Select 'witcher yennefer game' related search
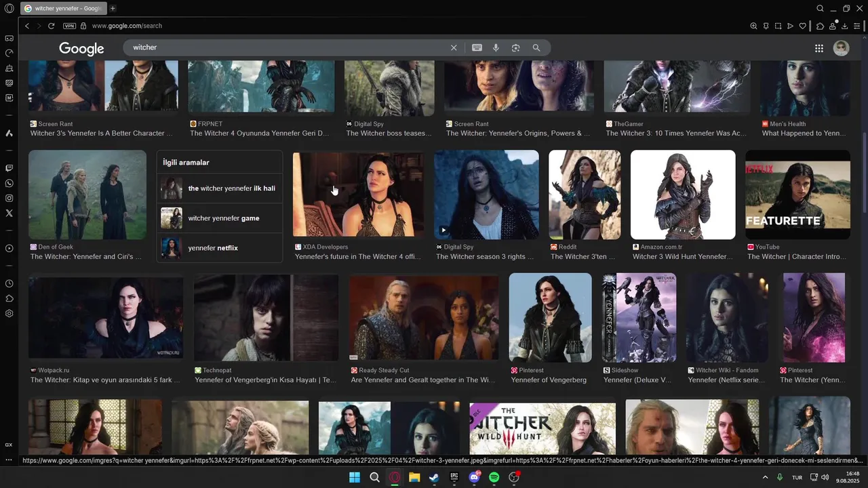Screen dimensions: 868x488 (x=220, y=218)
